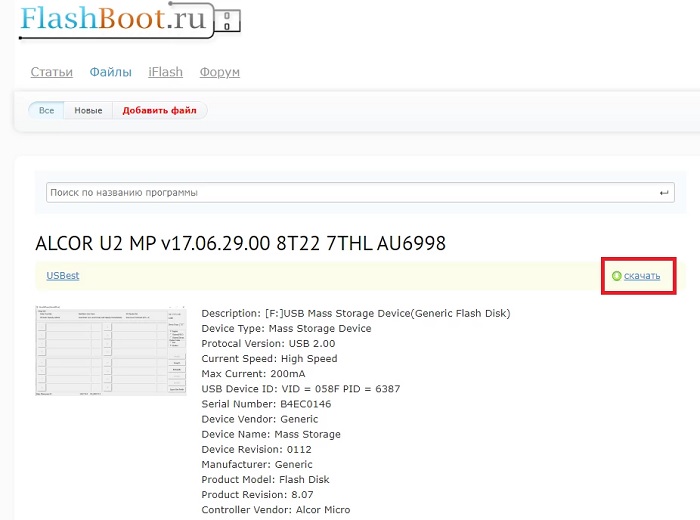The height and width of the screenshot is (520, 700).
Task: Go to the Файлы section
Action: [110, 72]
